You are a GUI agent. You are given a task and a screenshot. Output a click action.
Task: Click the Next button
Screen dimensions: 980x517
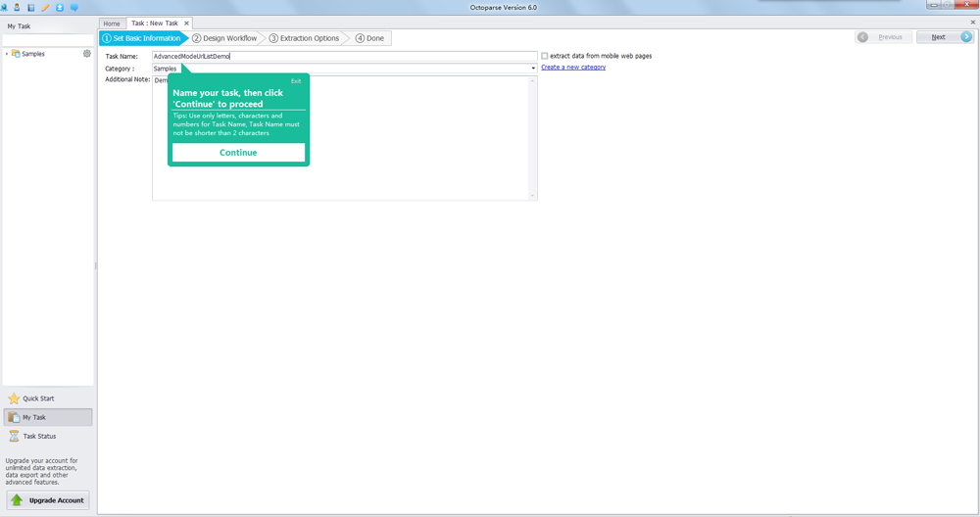(944, 37)
